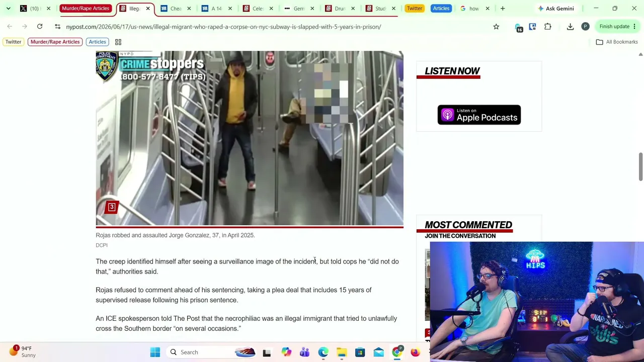Open the extension with badge 16
This screenshot has height=362, width=644.
(519, 27)
